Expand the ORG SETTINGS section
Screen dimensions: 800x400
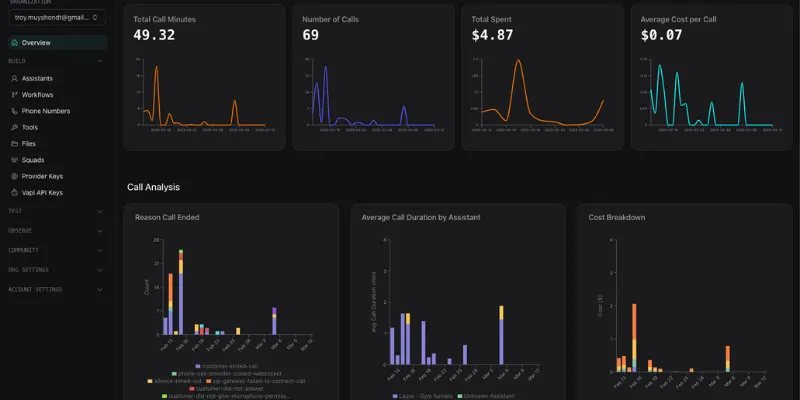coord(99,270)
